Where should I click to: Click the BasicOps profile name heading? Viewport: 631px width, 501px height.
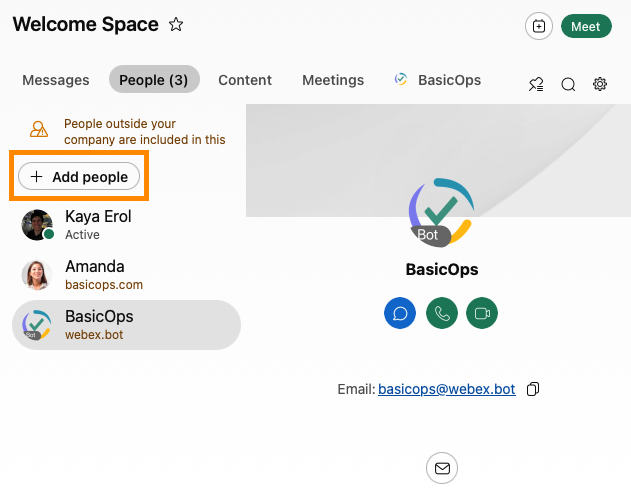point(442,269)
